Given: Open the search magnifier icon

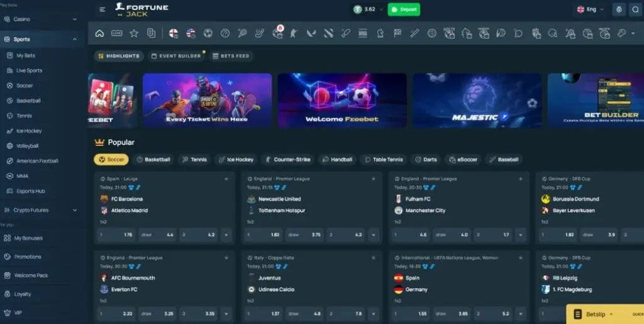Looking at the screenshot, I should click(635, 9).
